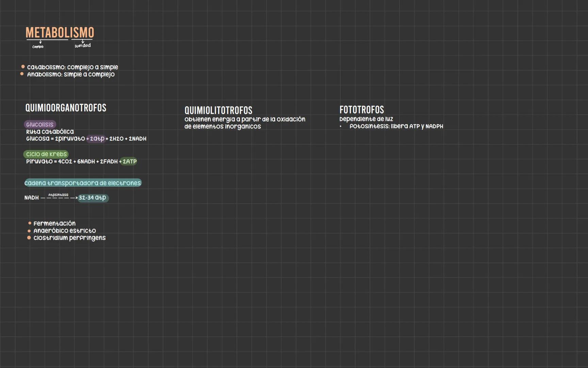Select the 'Anaeróbico estricto' list item
588x368 pixels.
[x=65, y=231]
